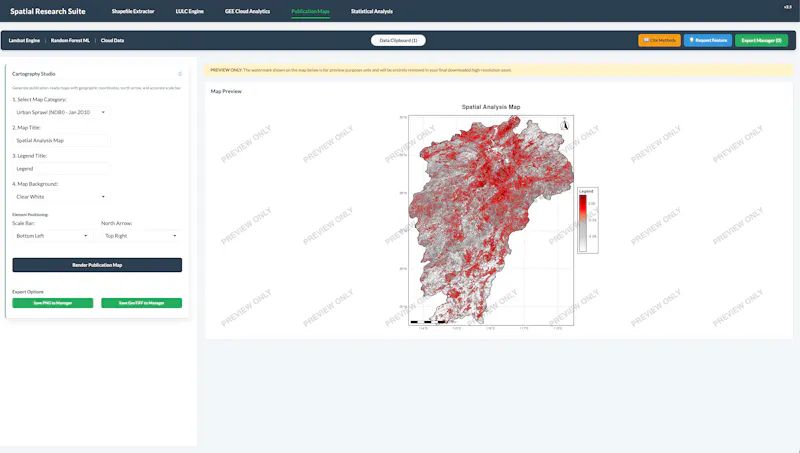Open the Shapefile Extractor tab
This screenshot has height=453, width=800.
(133, 11)
